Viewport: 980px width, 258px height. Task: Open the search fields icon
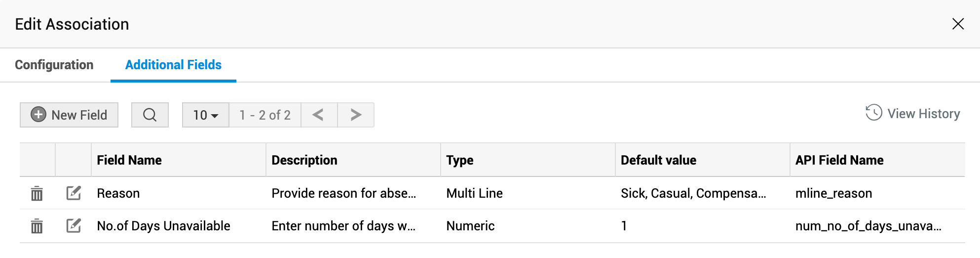150,115
